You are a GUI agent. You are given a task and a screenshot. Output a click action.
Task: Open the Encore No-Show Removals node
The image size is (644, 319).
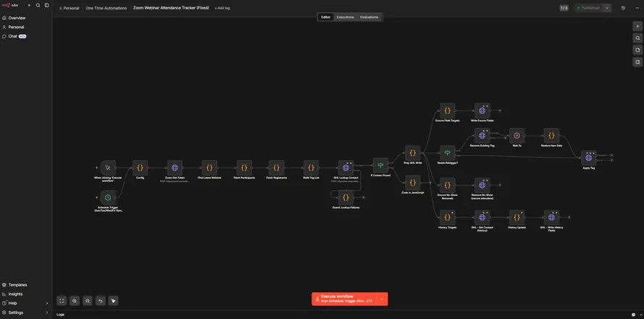447,185
